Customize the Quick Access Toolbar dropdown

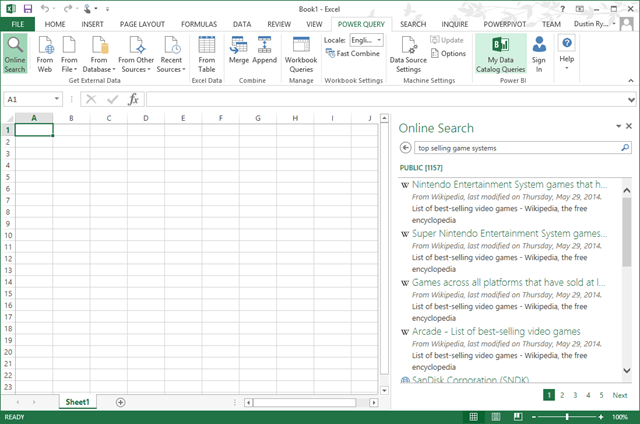(x=107, y=9)
